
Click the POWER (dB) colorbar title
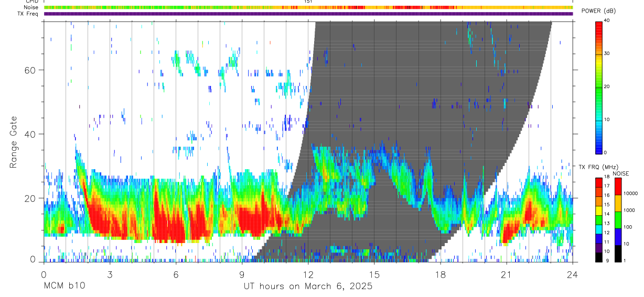599,12
